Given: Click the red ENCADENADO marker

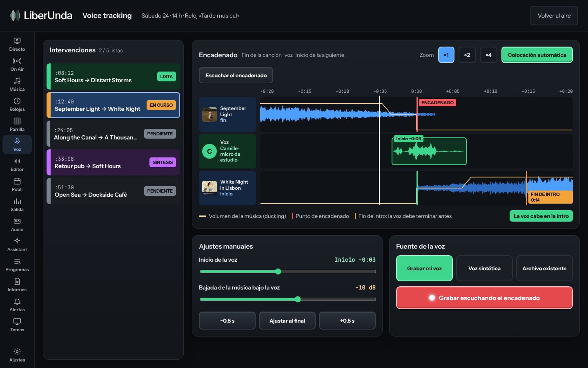Looking at the screenshot, I should [437, 103].
